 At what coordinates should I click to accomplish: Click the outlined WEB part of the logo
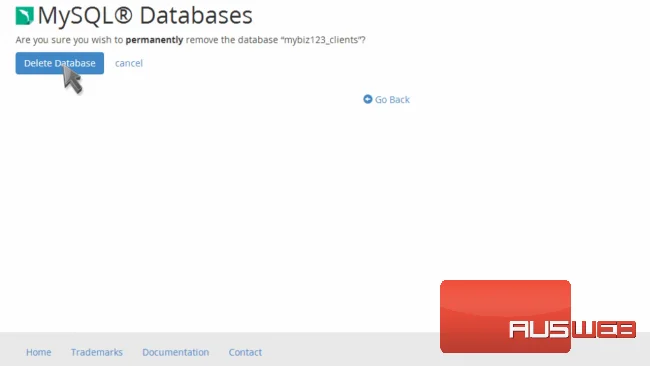[x=604, y=330]
